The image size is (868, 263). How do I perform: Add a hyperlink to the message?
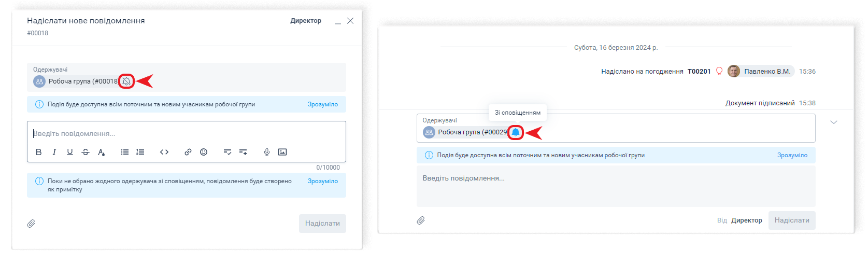coord(188,152)
